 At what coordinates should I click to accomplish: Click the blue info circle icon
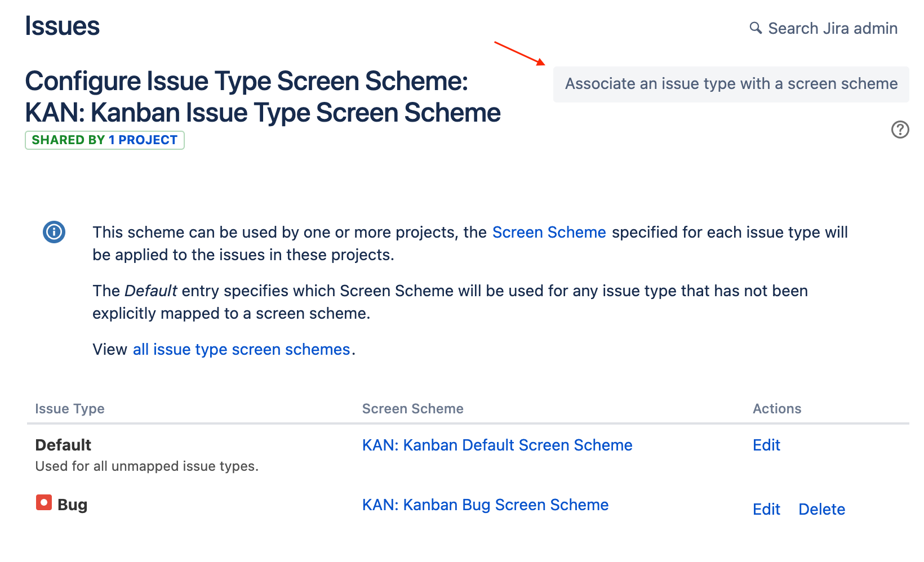pyautogui.click(x=54, y=232)
